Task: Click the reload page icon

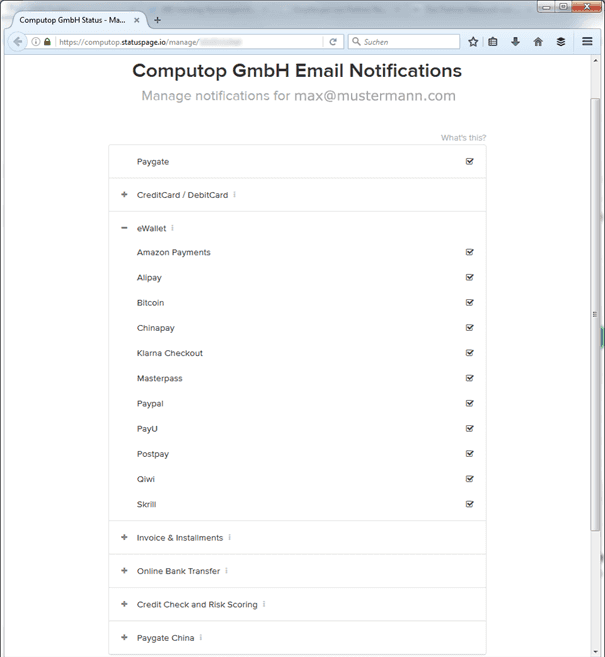Action: click(333, 42)
